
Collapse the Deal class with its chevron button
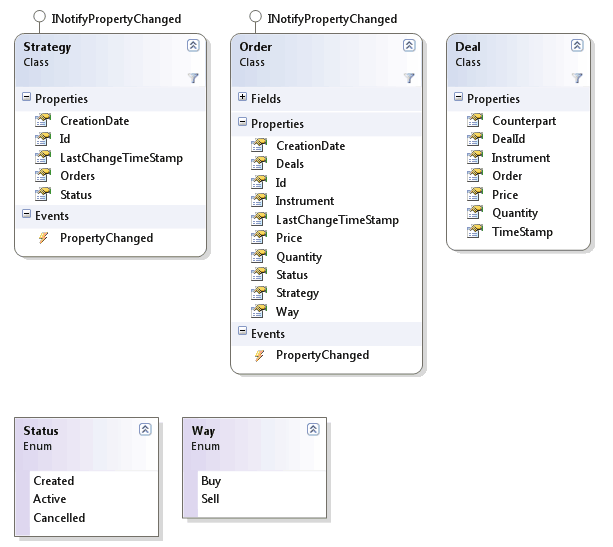(577, 45)
